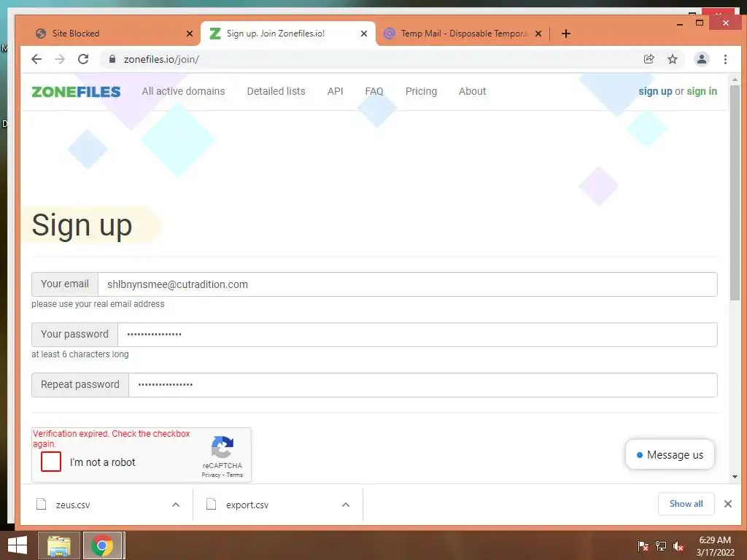
Task: Switch to the Temp Mail tab
Action: click(462, 34)
